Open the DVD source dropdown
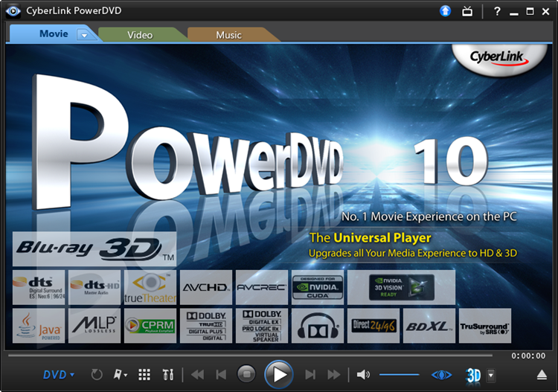 (x=58, y=375)
